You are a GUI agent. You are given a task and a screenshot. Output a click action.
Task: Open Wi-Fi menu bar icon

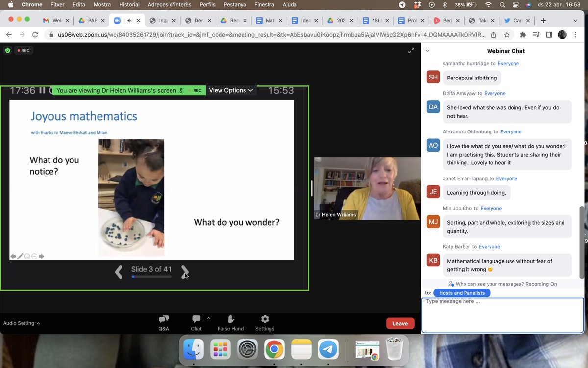pos(489,5)
